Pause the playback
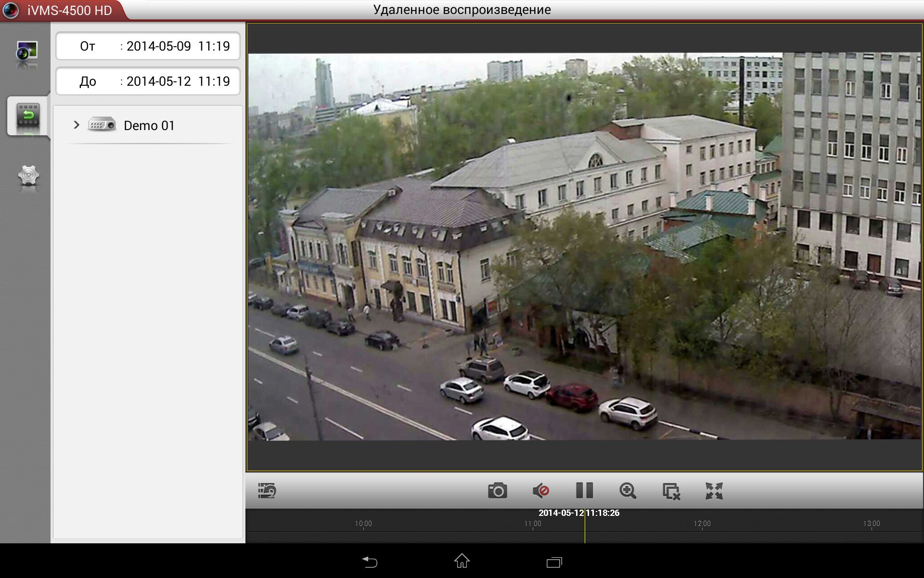Viewport: 924px width, 578px height. click(x=584, y=491)
